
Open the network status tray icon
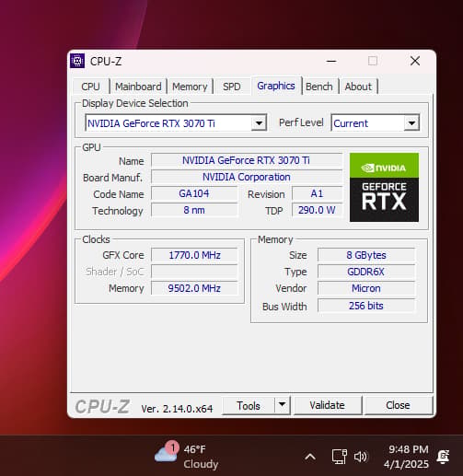coord(339,457)
